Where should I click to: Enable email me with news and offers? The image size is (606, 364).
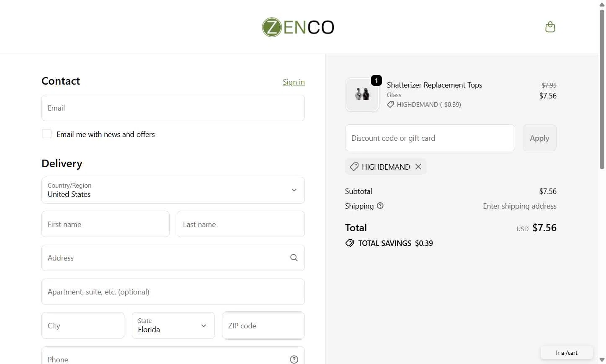tap(46, 134)
